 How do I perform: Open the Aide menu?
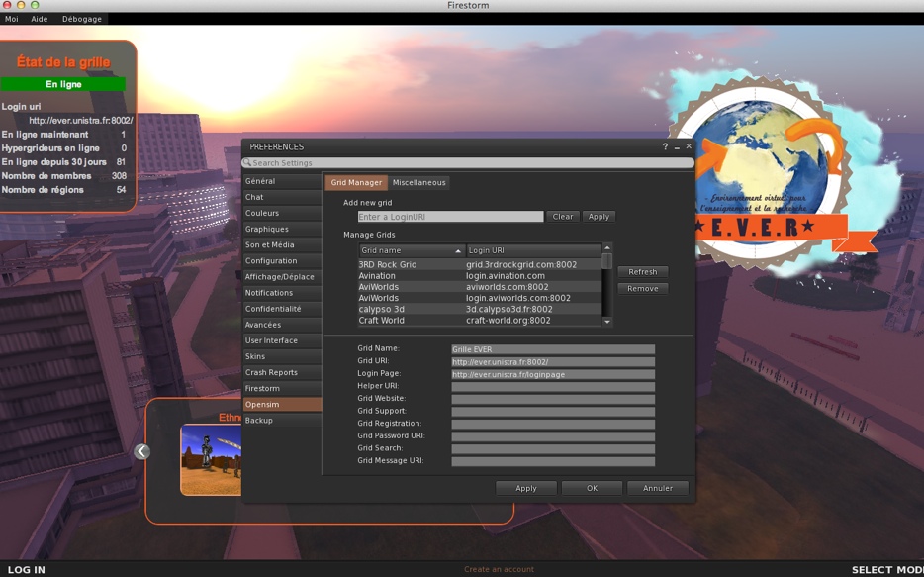(40, 19)
